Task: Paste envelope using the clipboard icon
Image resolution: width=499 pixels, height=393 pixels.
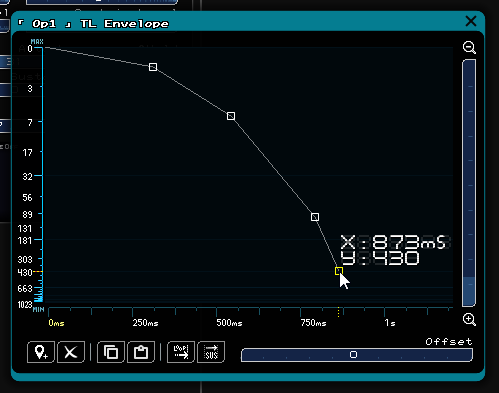Action: point(141,352)
